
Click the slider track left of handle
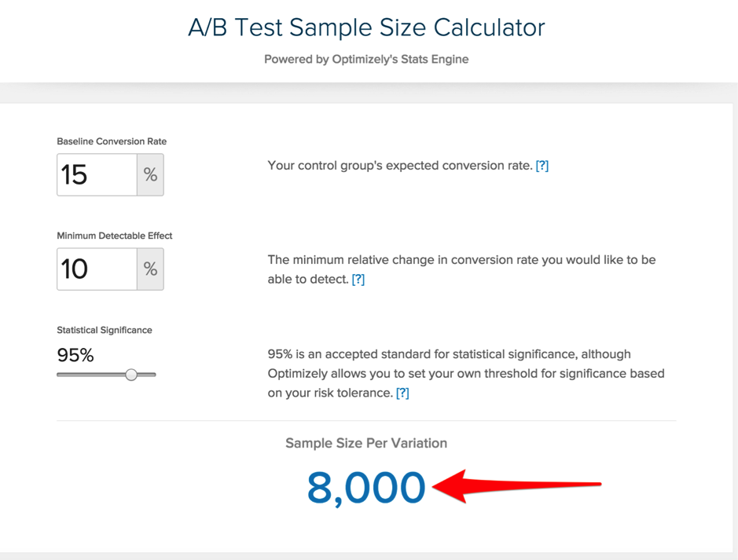coord(91,375)
